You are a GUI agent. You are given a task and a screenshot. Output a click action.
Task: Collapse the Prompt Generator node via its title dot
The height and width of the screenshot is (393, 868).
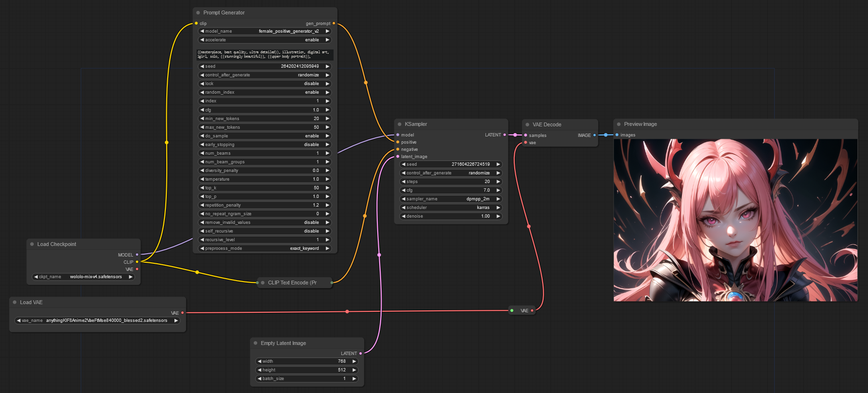click(198, 12)
